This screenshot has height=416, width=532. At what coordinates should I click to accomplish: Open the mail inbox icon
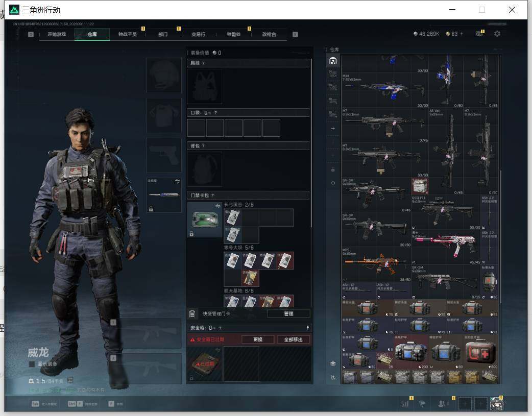pyautogui.click(x=479, y=34)
